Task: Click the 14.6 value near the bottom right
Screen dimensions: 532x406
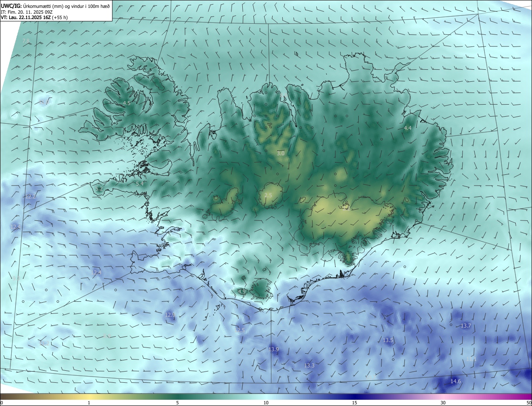Action: [x=456, y=382]
